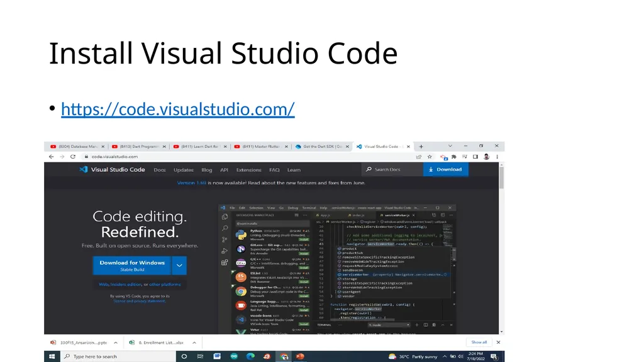Open the 8. Enrollment List...xlsx download
This screenshot has width=644, height=362.
tap(157, 342)
